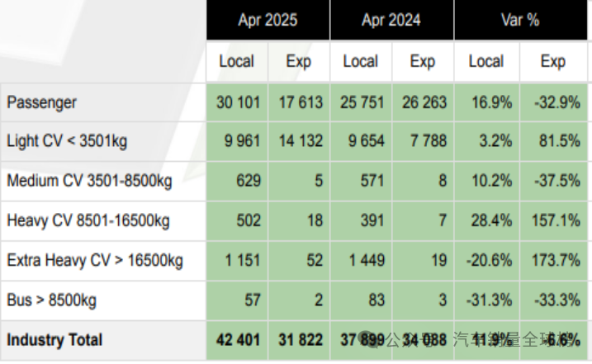The width and height of the screenshot is (592, 364).
Task: Click Extra Heavy CV 2025 export value 52
Action: coord(315,261)
